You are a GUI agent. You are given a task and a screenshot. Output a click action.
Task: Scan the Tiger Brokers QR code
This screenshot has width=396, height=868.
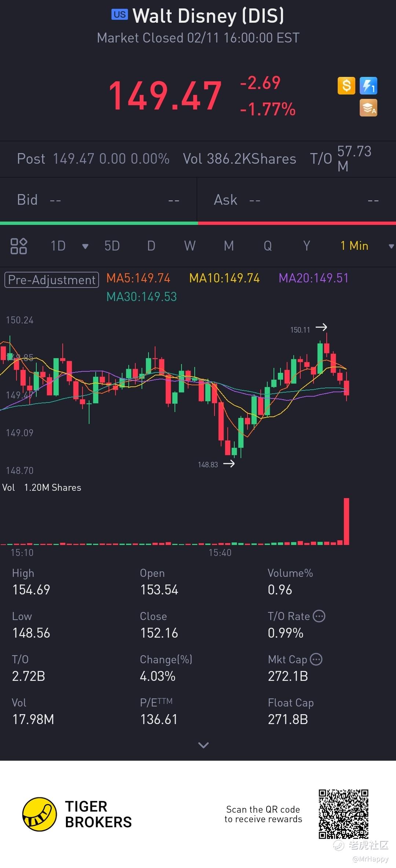point(344,814)
